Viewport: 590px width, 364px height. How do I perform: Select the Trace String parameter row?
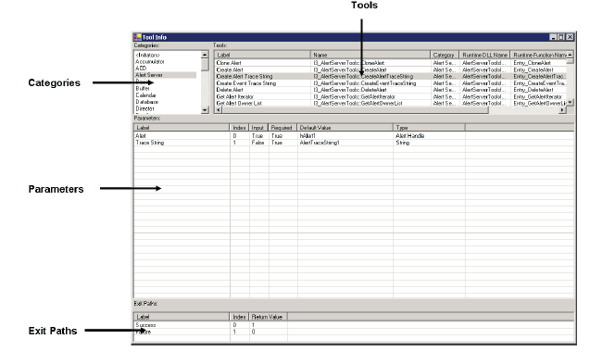tap(354, 143)
